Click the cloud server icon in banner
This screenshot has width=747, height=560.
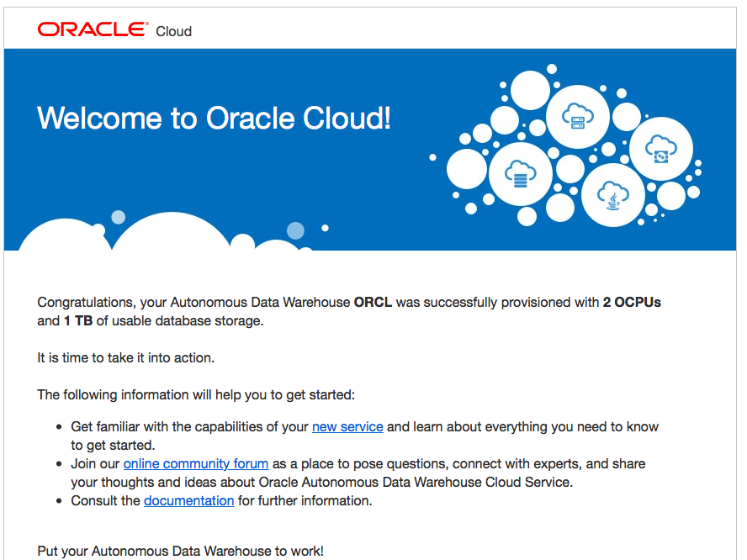(x=577, y=116)
